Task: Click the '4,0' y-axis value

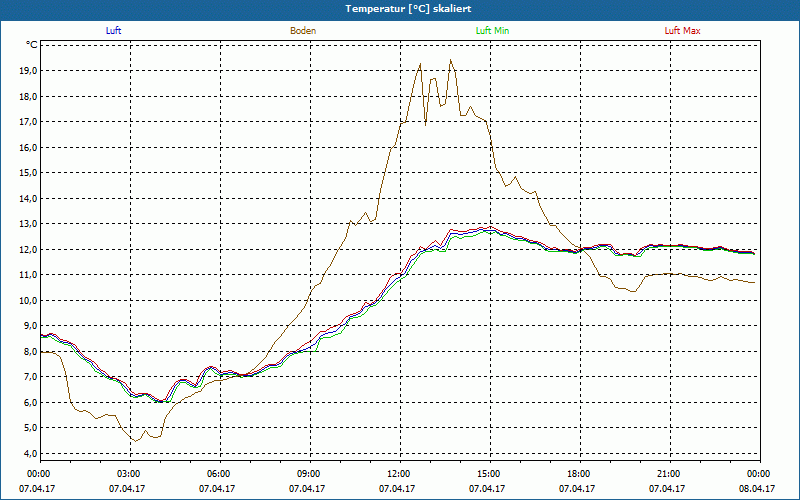Action: point(30,453)
